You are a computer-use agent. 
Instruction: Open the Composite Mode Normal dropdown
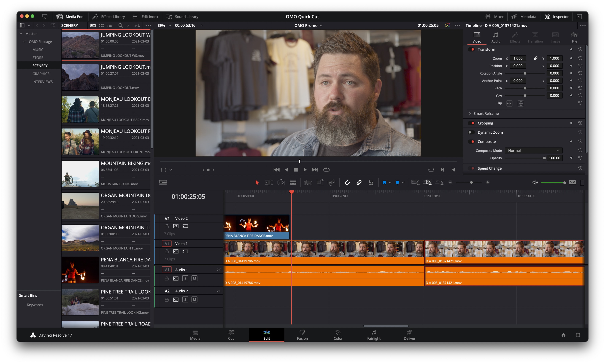coord(533,151)
